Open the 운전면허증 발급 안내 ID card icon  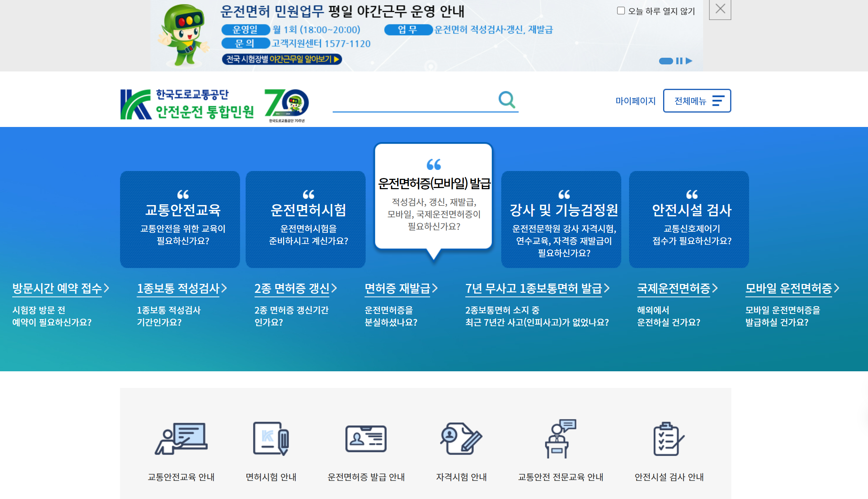[366, 439]
